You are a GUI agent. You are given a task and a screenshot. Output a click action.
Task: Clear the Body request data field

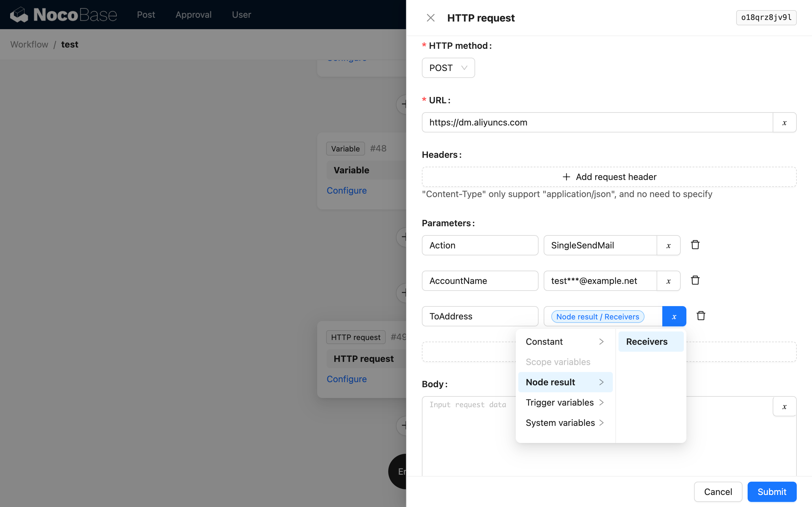pos(784,407)
